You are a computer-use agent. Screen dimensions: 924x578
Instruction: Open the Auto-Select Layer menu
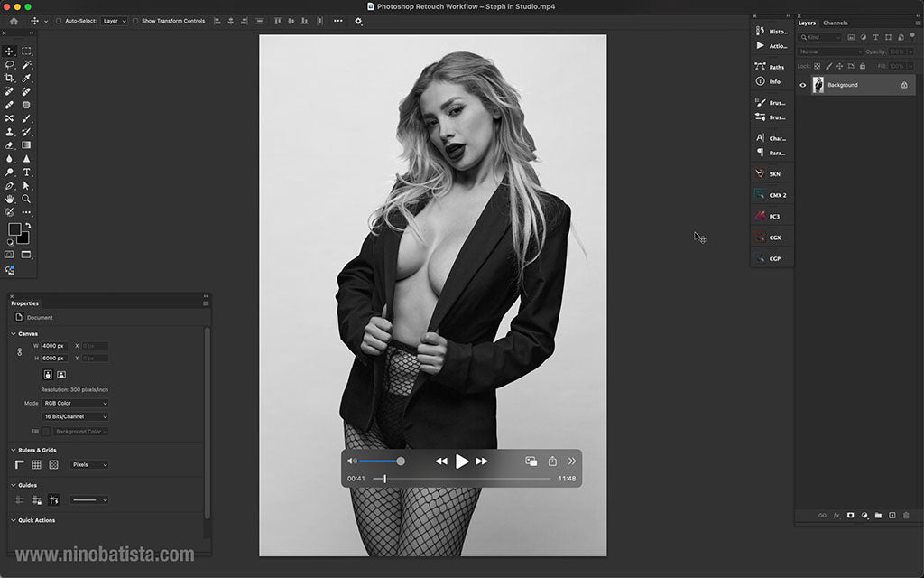pyautogui.click(x=114, y=20)
